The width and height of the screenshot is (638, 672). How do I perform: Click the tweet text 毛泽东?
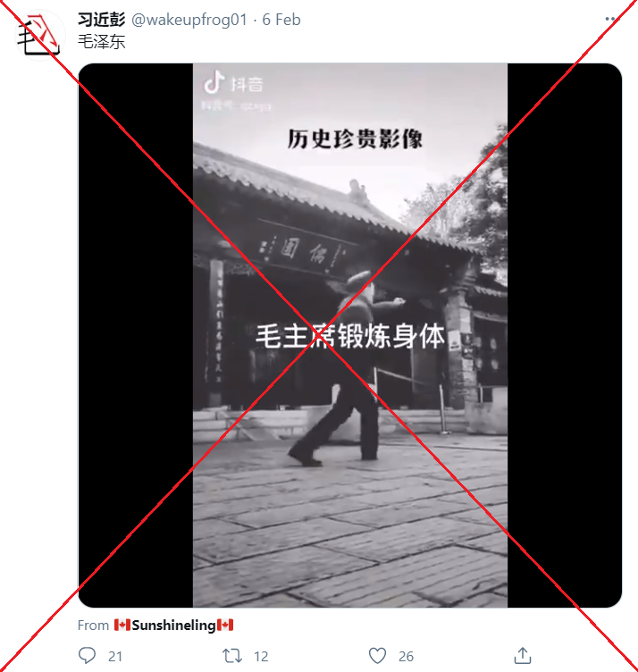(x=102, y=42)
